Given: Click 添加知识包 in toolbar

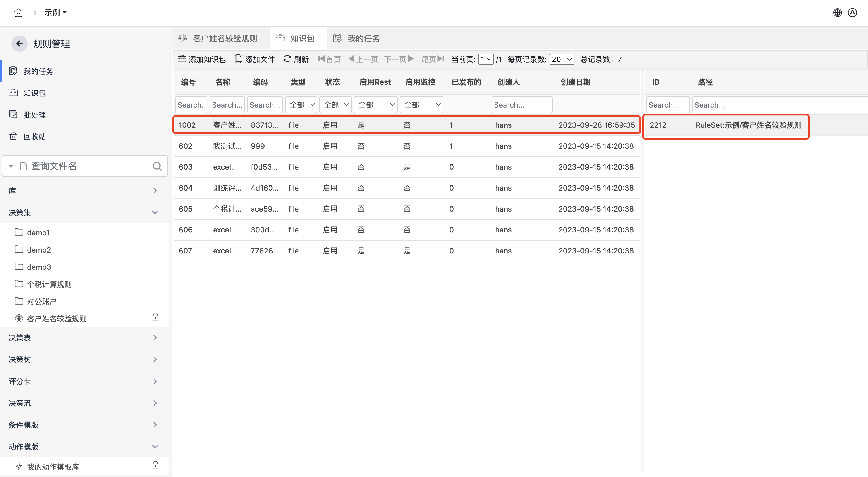Looking at the screenshot, I should (202, 59).
